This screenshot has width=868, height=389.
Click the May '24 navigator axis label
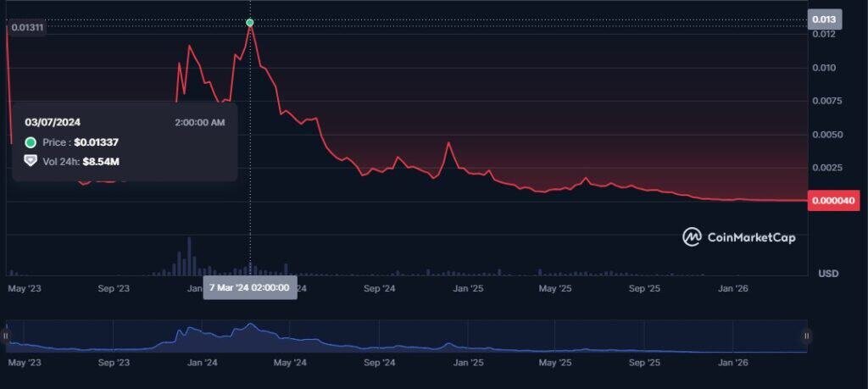pos(290,363)
